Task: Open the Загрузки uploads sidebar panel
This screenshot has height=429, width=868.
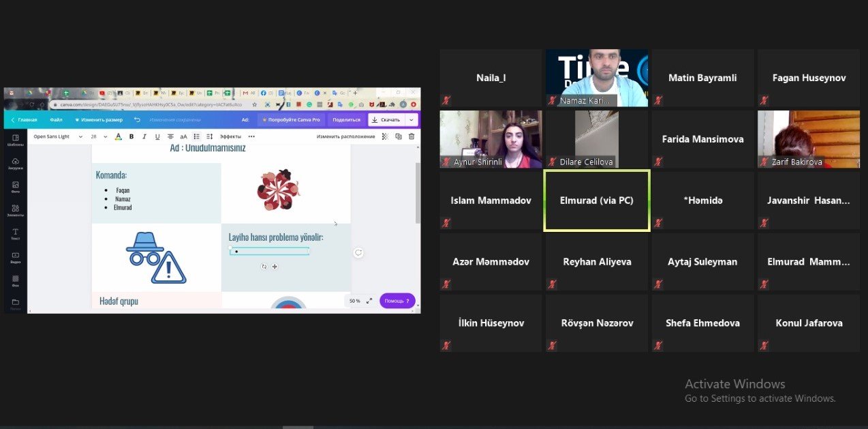Action: point(15,164)
